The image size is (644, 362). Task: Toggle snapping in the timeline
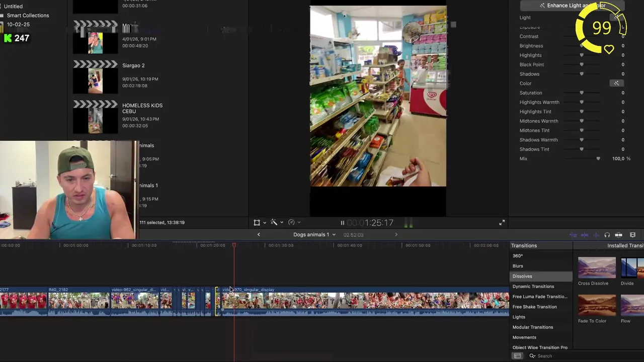pos(596,235)
